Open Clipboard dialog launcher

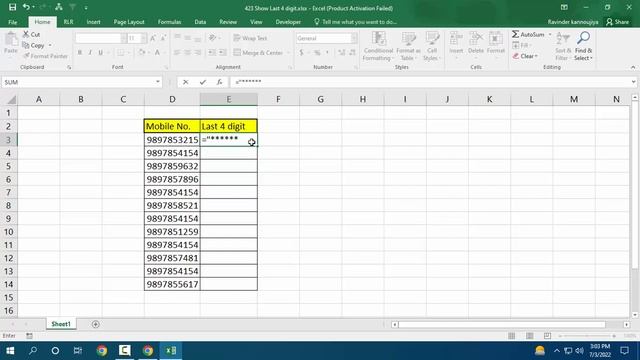[69, 67]
